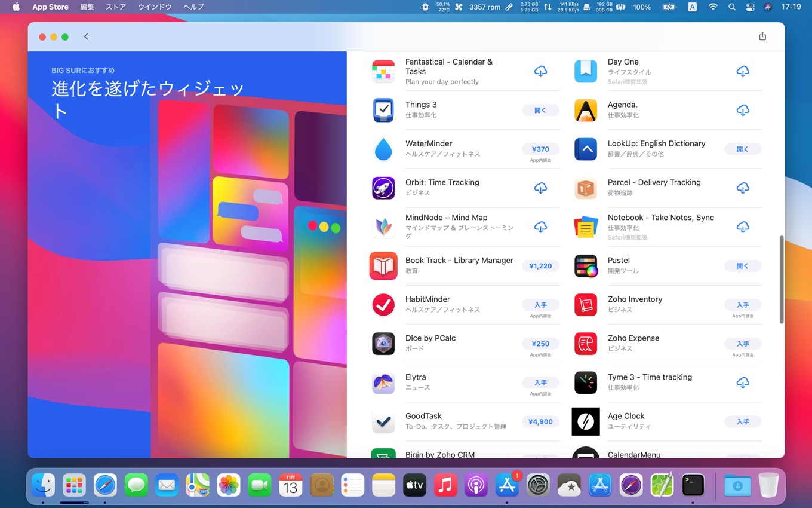Click the HabitMinder checkmark icon

[383, 304]
